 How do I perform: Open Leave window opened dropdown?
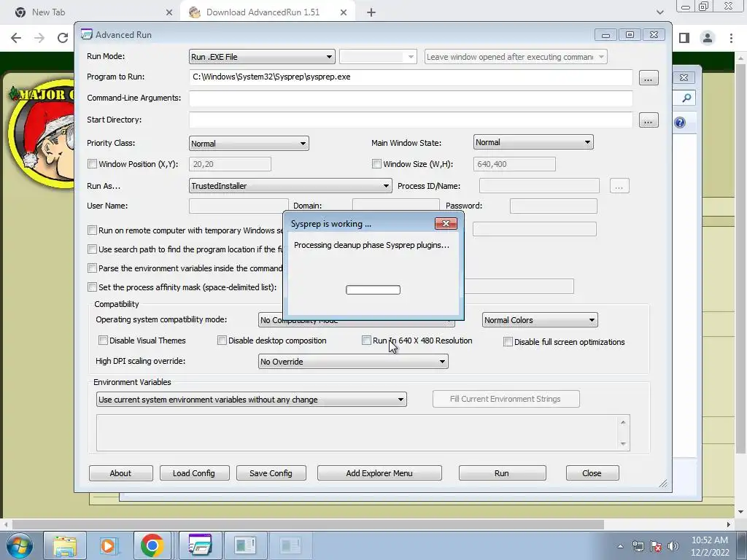(516, 57)
